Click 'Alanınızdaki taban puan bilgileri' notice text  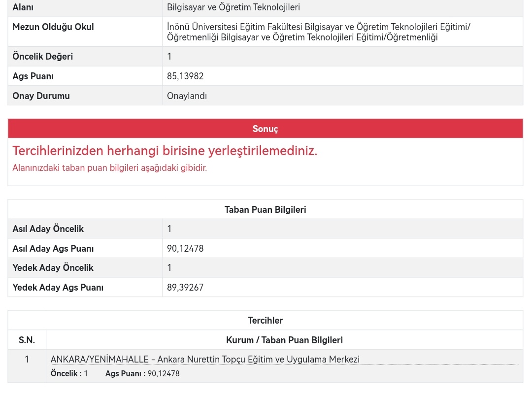pyautogui.click(x=109, y=167)
